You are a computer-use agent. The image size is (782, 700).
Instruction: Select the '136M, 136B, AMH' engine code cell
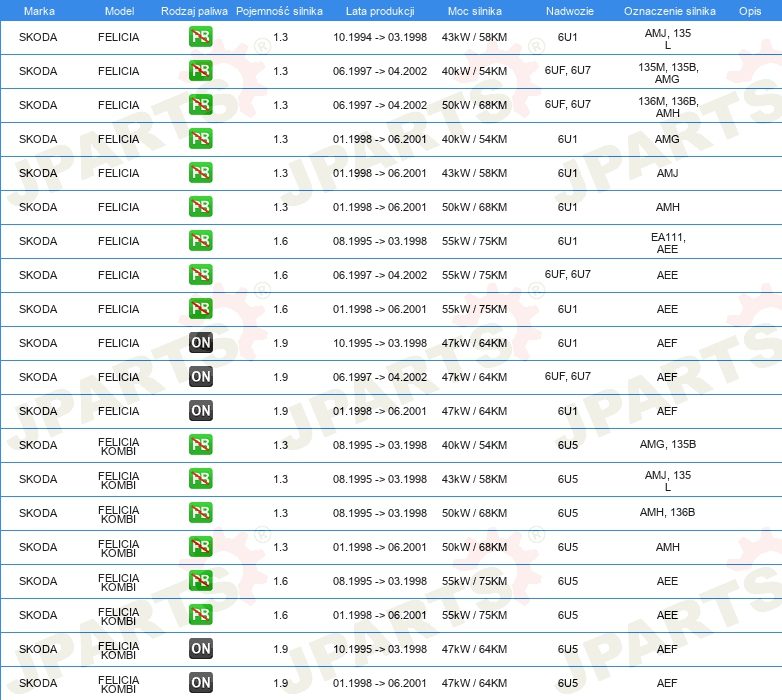tap(668, 107)
